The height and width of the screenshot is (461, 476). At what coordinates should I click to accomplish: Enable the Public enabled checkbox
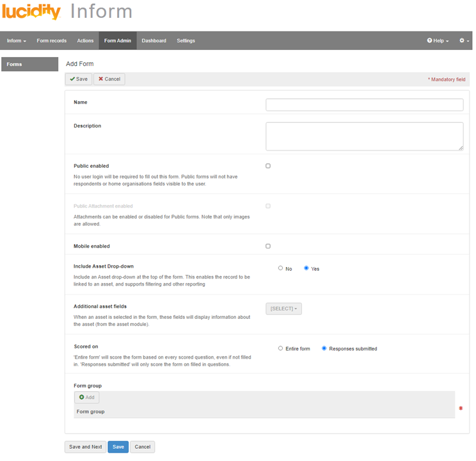point(268,166)
